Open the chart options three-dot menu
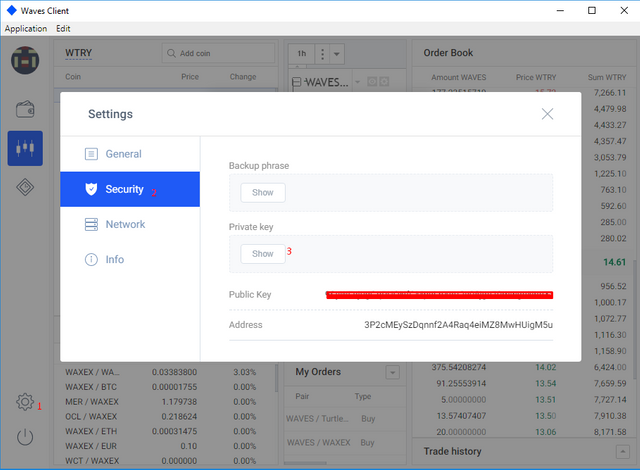 coord(322,53)
